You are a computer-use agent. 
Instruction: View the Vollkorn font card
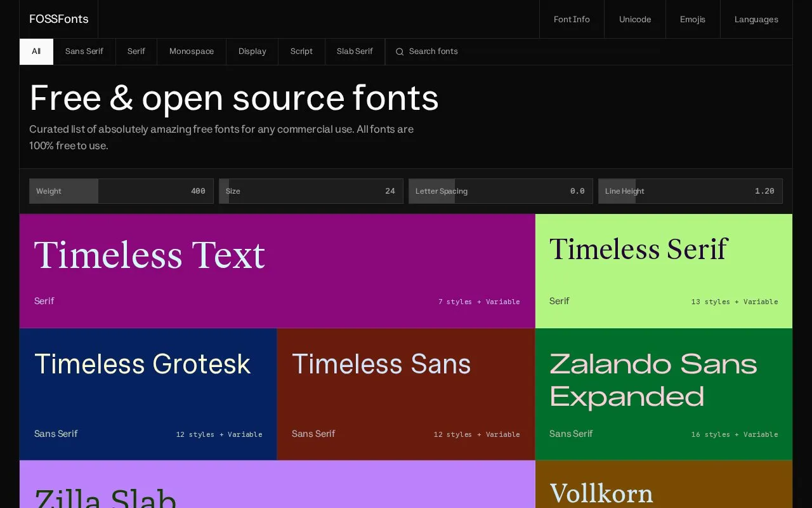coord(664,485)
